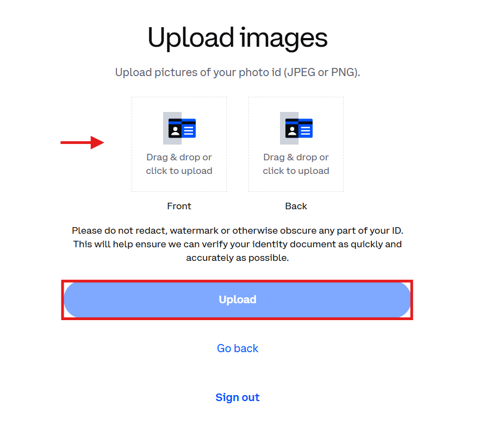The width and height of the screenshot is (504, 425).
Task: Click person silhouette in Front ID icon
Action: click(x=175, y=131)
